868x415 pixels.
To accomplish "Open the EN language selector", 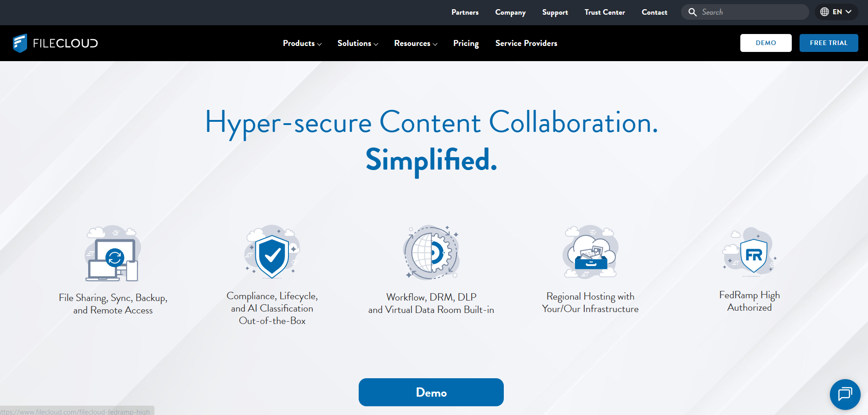I will 836,12.
